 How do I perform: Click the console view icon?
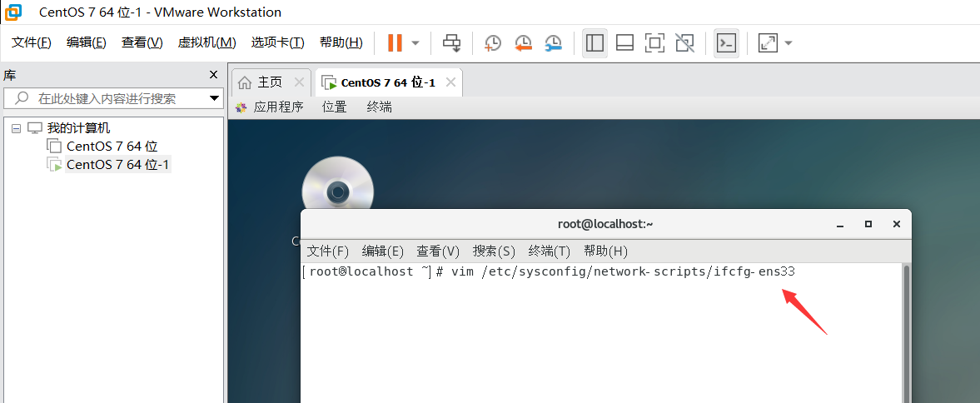(726, 42)
